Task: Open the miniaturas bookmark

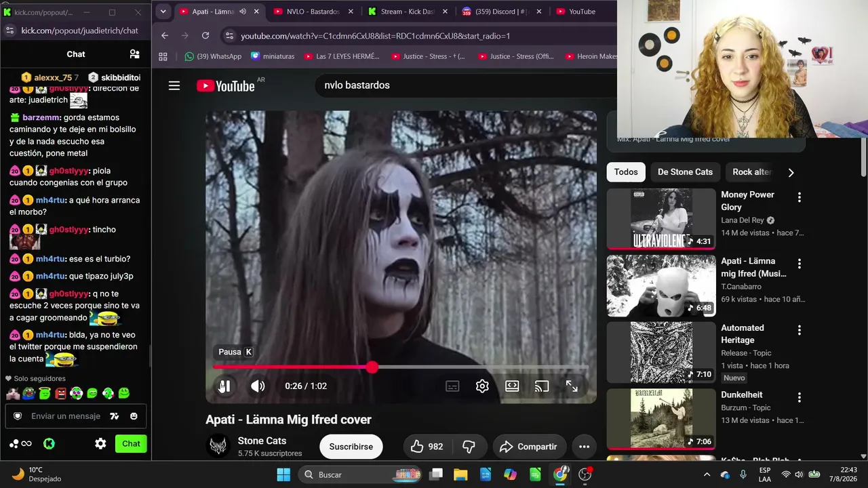Action: [x=273, y=56]
